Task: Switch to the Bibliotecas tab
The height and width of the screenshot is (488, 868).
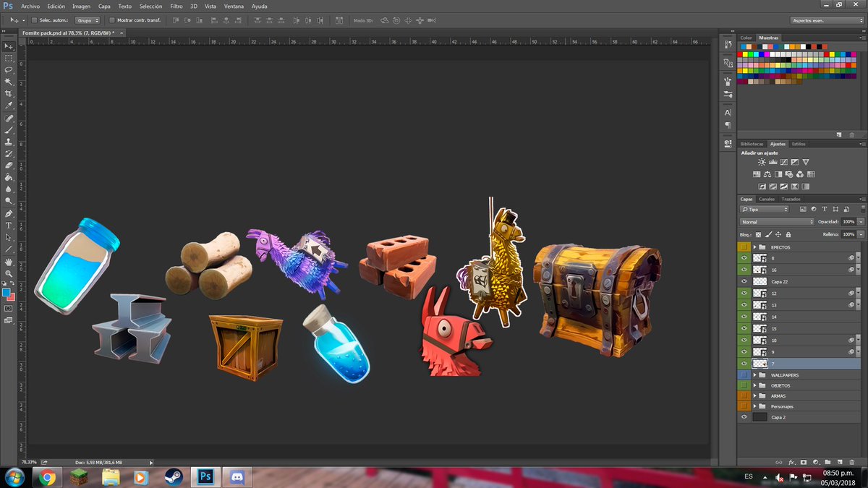Action: 752,144
